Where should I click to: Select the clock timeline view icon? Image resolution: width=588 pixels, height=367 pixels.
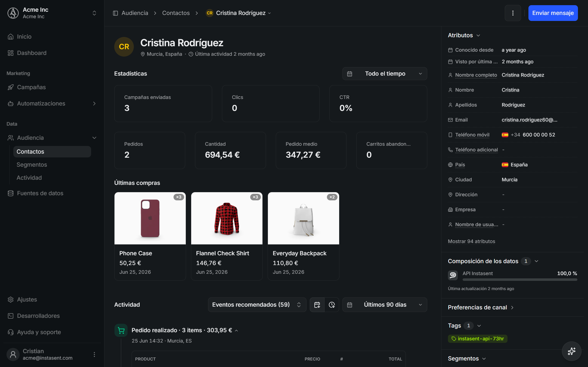332,305
